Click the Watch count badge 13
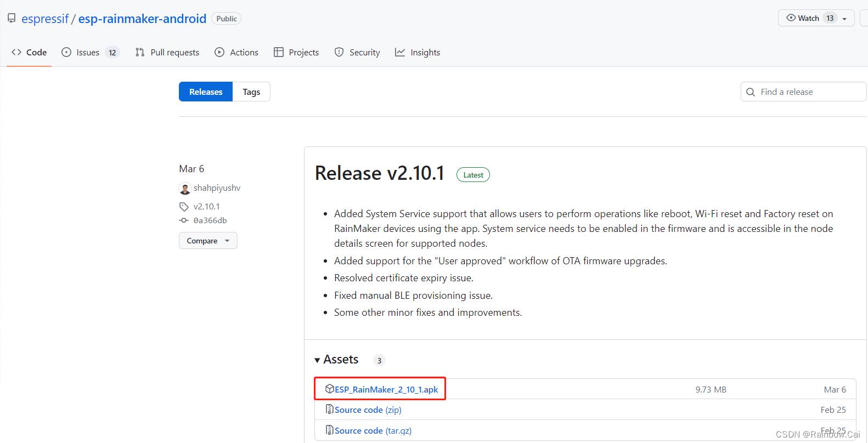The image size is (868, 443). click(x=830, y=18)
